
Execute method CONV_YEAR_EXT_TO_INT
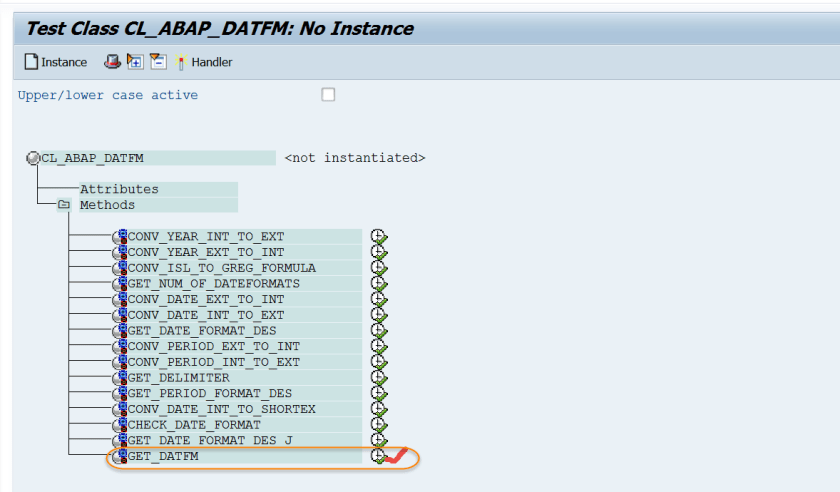[x=379, y=252]
